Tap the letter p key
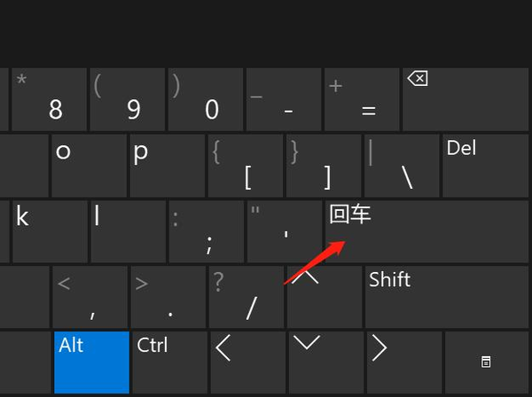 point(166,165)
